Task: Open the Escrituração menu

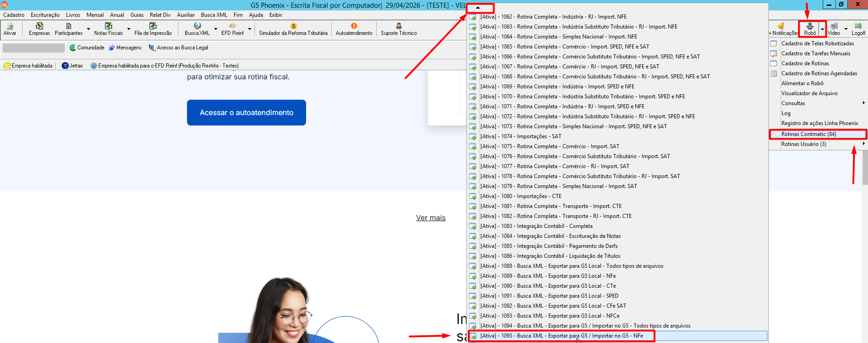Action: pyautogui.click(x=45, y=15)
